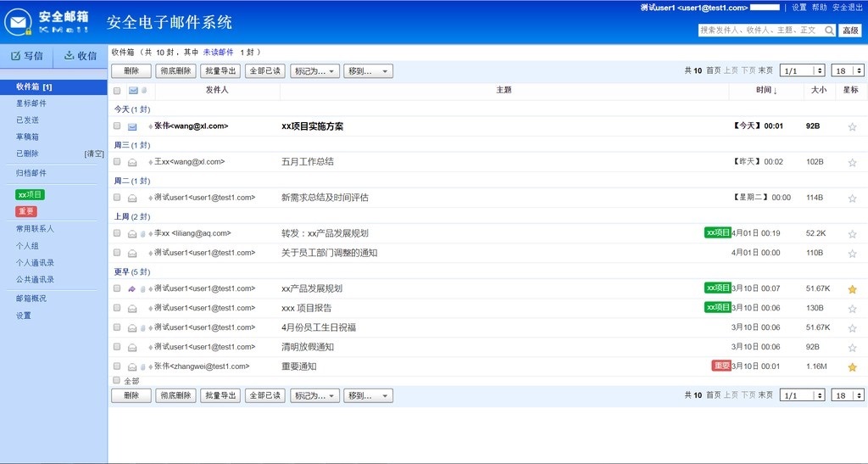
Task: Select the red 重要 label in sidebar
Action: click(x=26, y=211)
